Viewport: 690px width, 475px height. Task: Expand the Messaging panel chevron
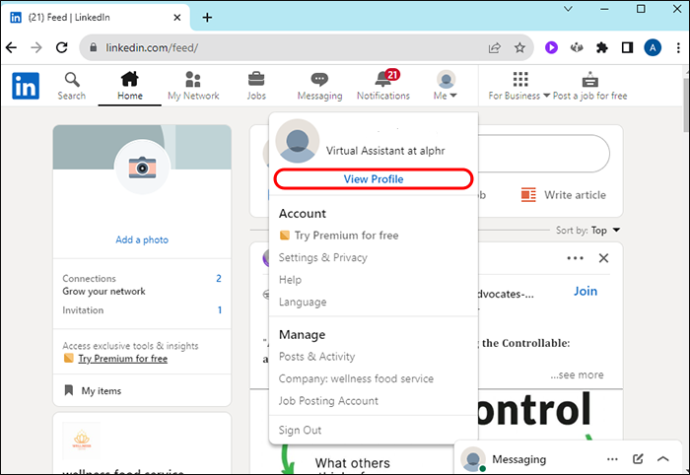click(663, 459)
